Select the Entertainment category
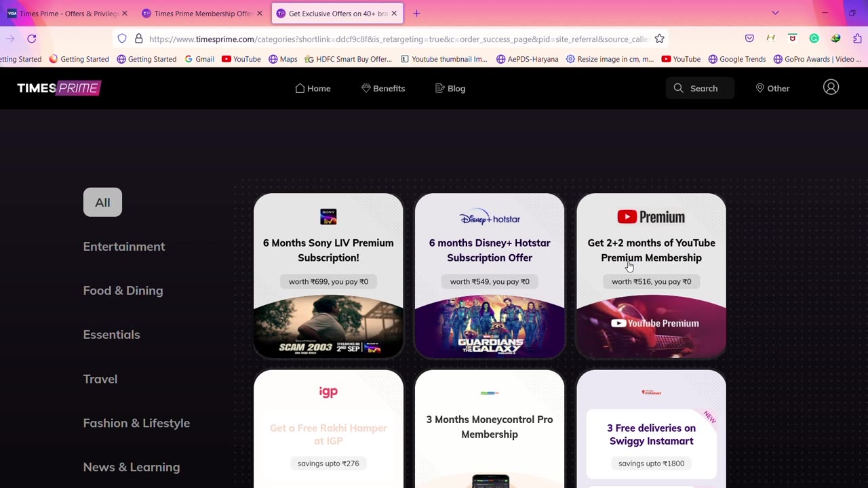 coord(124,247)
